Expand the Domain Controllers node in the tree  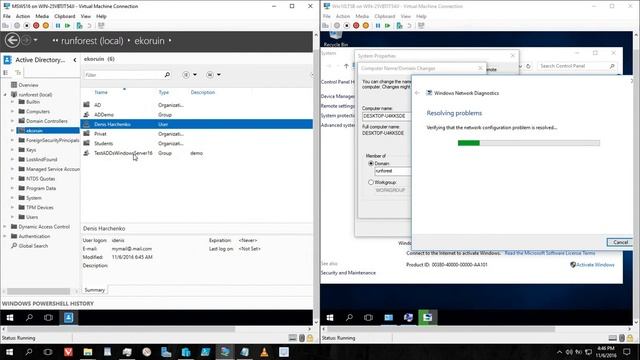(12, 121)
